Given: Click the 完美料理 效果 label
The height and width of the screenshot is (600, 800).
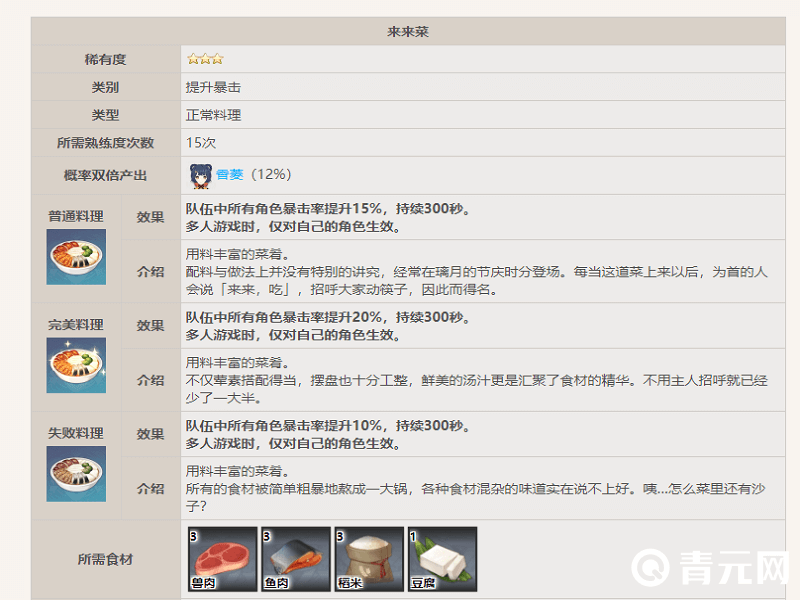Looking at the screenshot, I should pos(151,326).
